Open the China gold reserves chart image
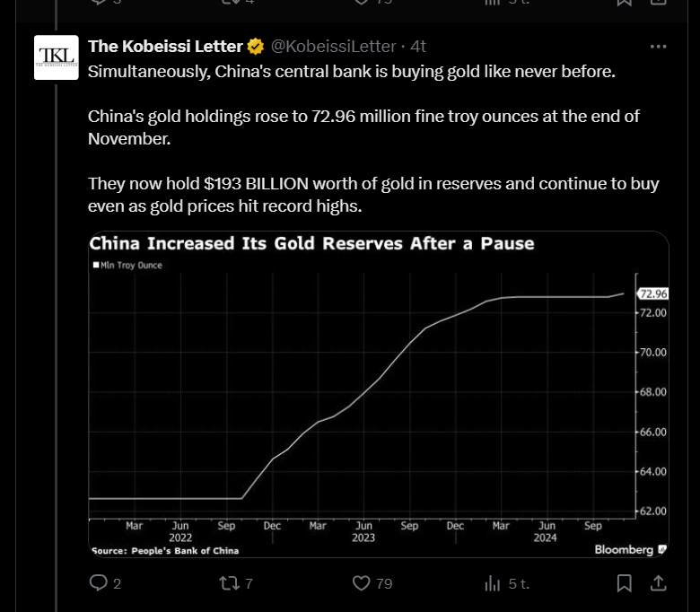 coord(379,394)
